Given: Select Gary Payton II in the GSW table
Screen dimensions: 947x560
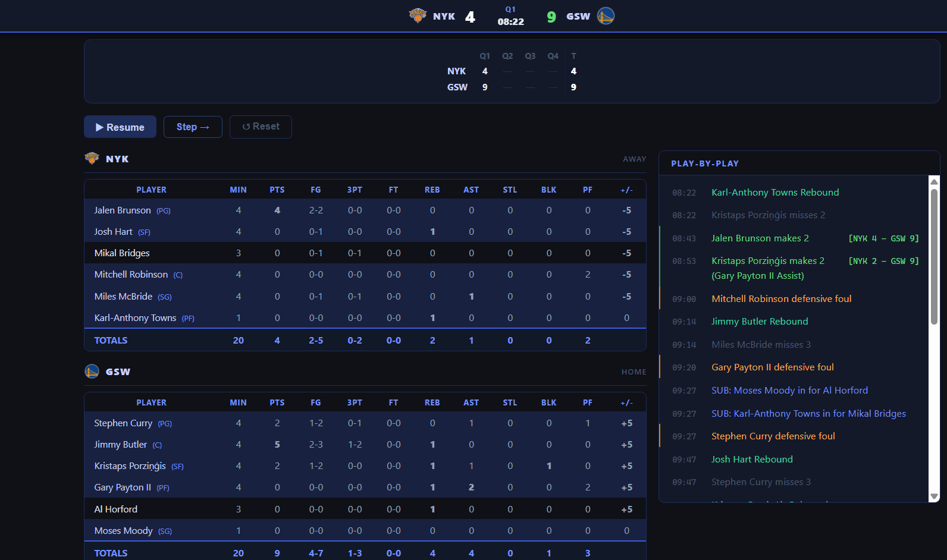Looking at the screenshot, I should click(x=123, y=487).
